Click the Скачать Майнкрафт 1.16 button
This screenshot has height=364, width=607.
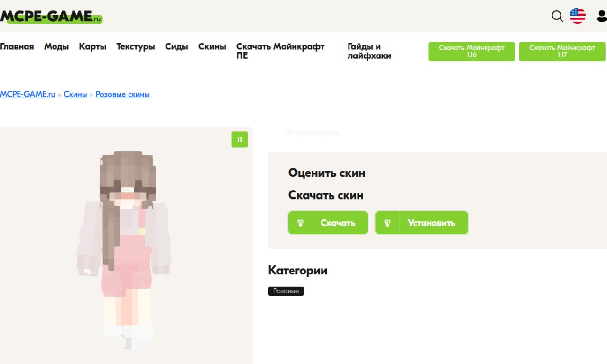click(x=471, y=51)
